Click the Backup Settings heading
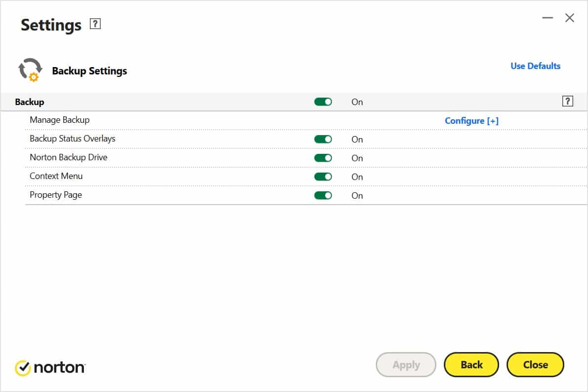The width and height of the screenshot is (588, 392). coord(89,71)
